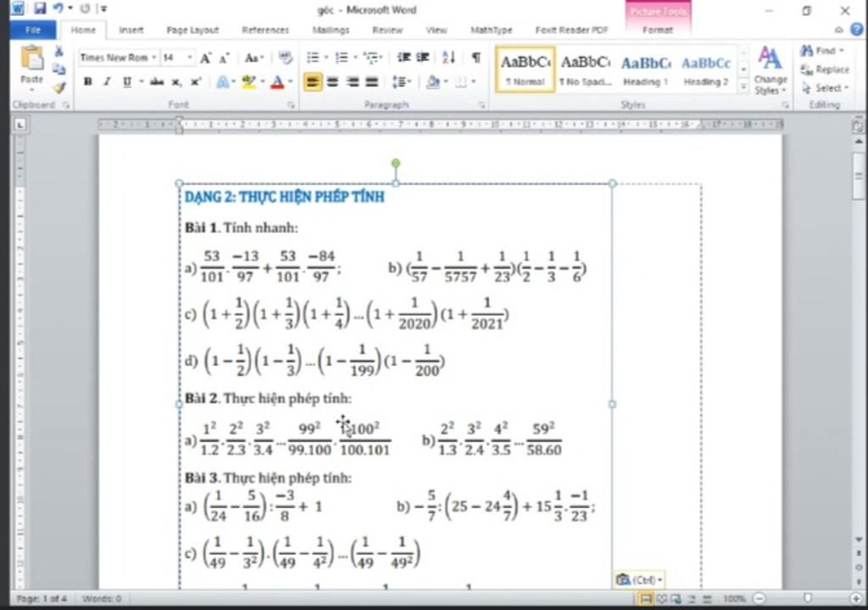Toggle Bold formatting
This screenshot has width=868, height=610.
click(x=87, y=82)
